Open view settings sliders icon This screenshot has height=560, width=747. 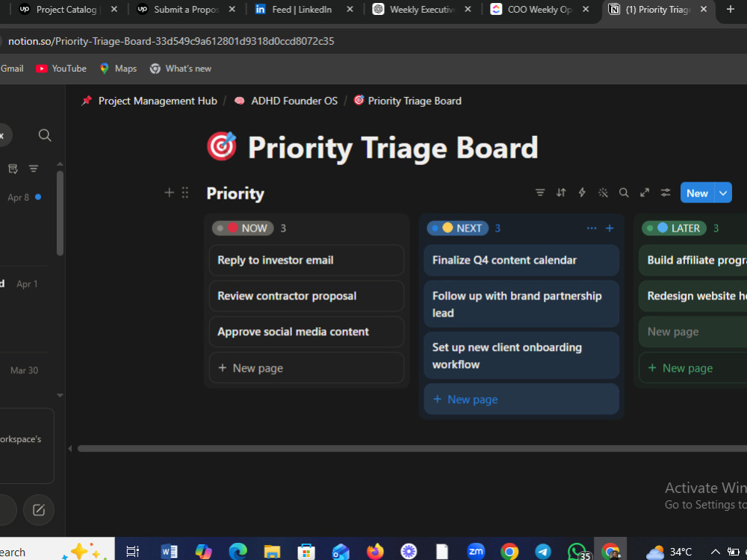(666, 193)
